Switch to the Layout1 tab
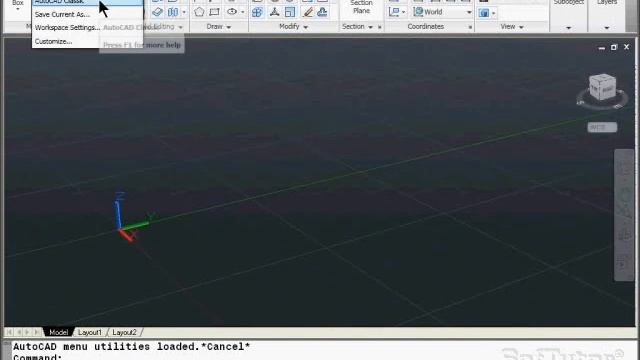This screenshot has width=640, height=360. [x=89, y=332]
